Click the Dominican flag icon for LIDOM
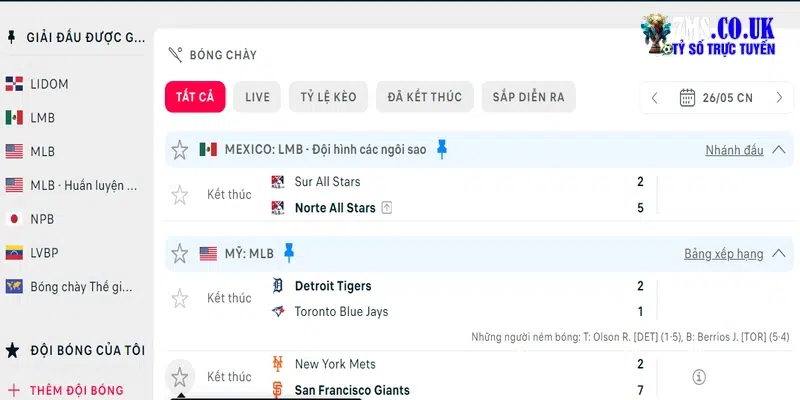The image size is (800, 400). click(14, 84)
